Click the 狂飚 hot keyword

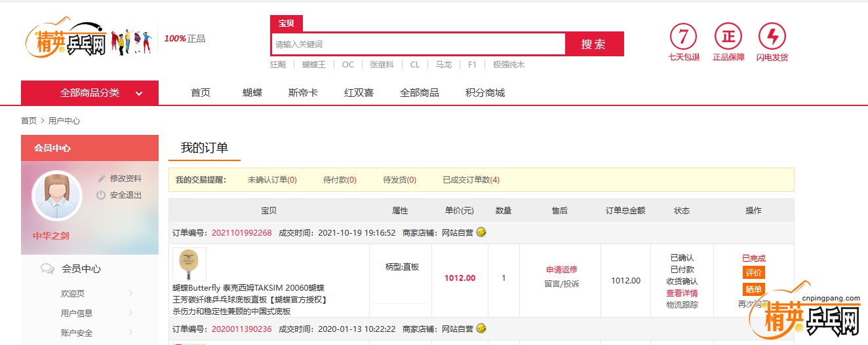coord(278,65)
